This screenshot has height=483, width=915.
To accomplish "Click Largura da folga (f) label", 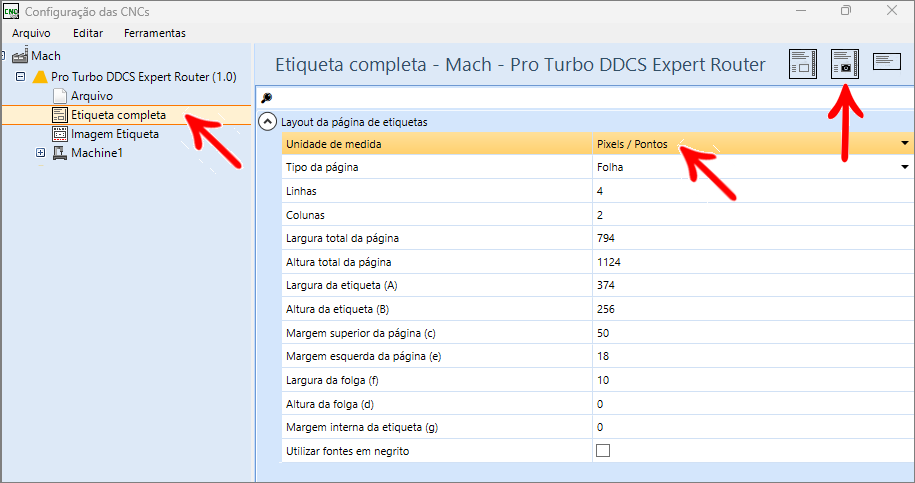I will point(332,380).
